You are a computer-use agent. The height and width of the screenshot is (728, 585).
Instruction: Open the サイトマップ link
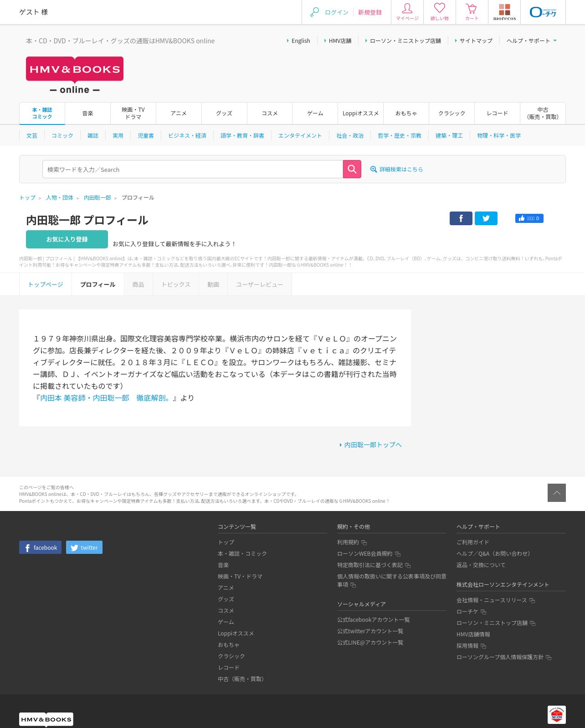click(476, 41)
